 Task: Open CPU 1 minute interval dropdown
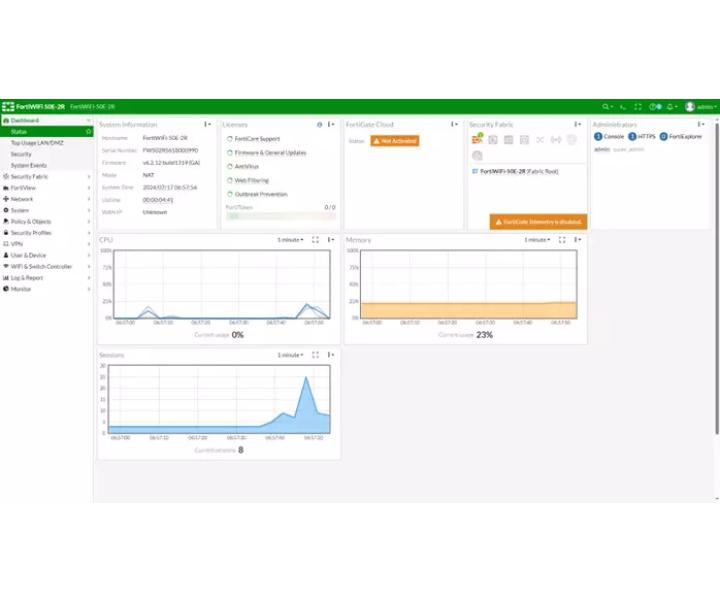[x=290, y=240]
